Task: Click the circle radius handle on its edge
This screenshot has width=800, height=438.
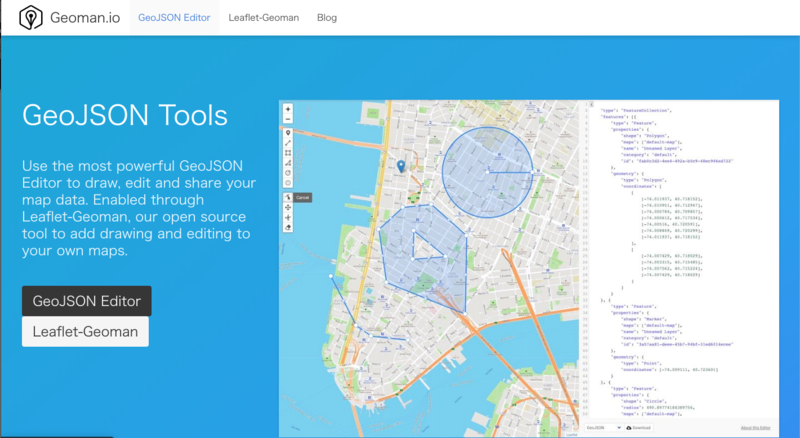Action: click(x=533, y=172)
